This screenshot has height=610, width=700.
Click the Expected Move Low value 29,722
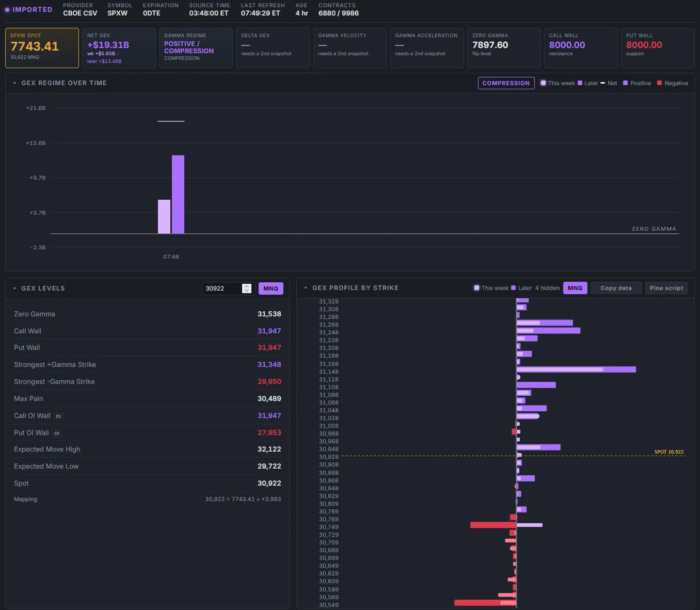269,466
